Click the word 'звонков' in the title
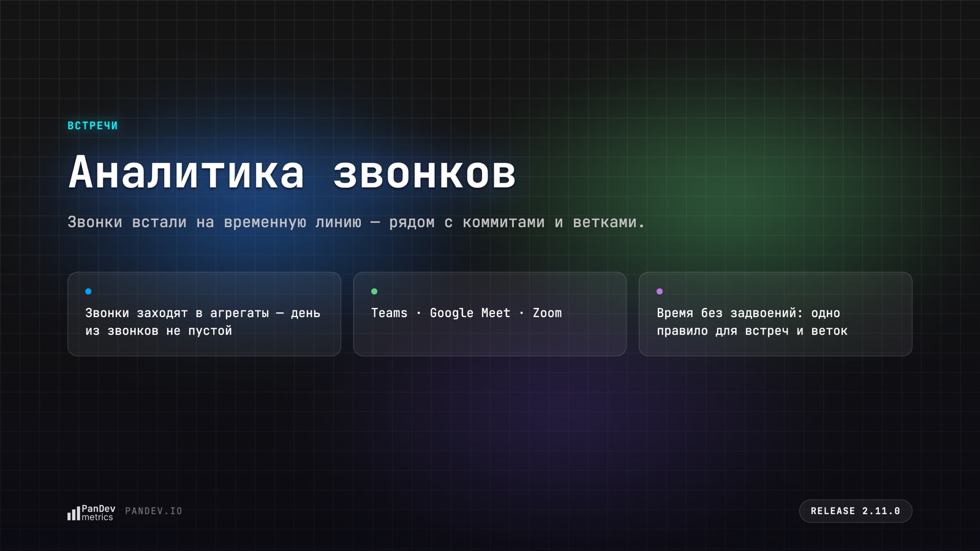 coord(424,173)
